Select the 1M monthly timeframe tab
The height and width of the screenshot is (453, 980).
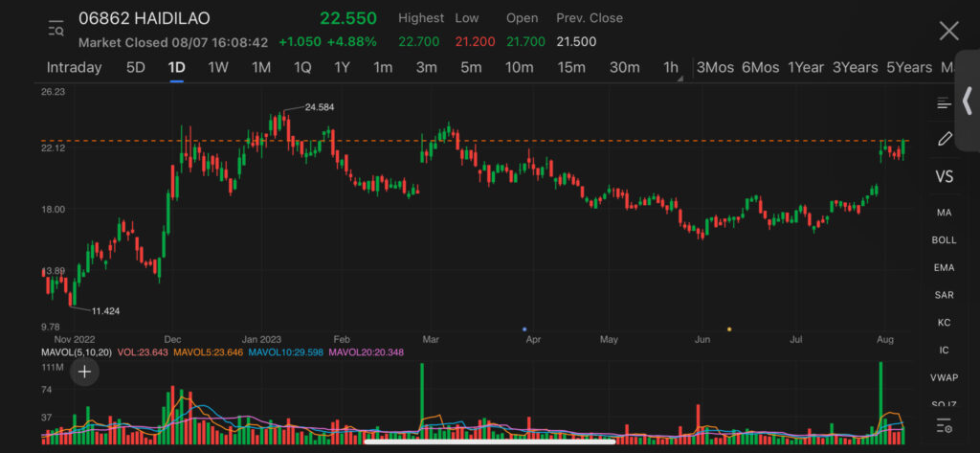pyautogui.click(x=261, y=68)
